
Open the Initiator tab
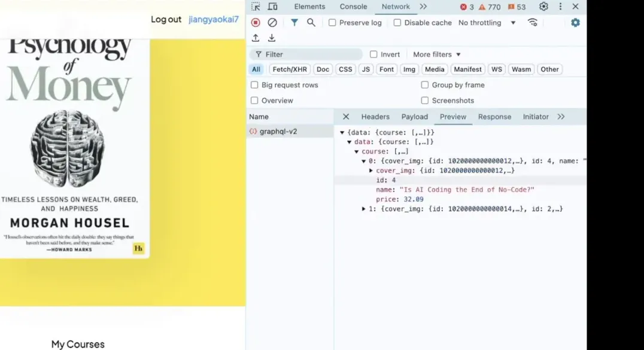pyautogui.click(x=536, y=117)
